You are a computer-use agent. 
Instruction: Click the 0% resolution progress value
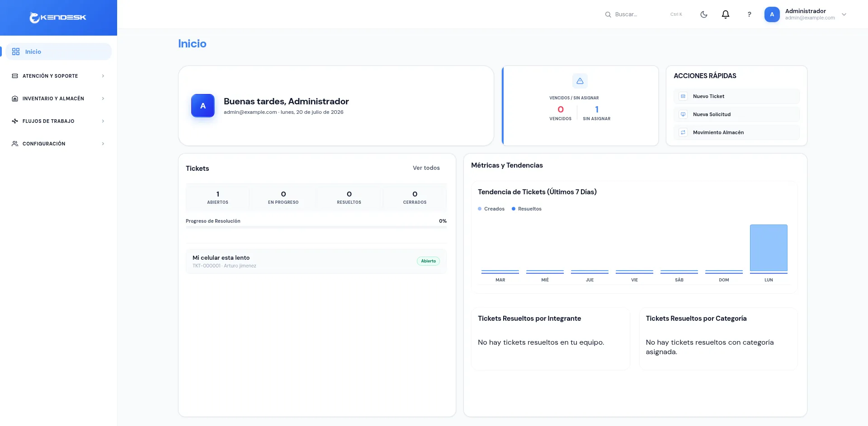click(x=443, y=221)
